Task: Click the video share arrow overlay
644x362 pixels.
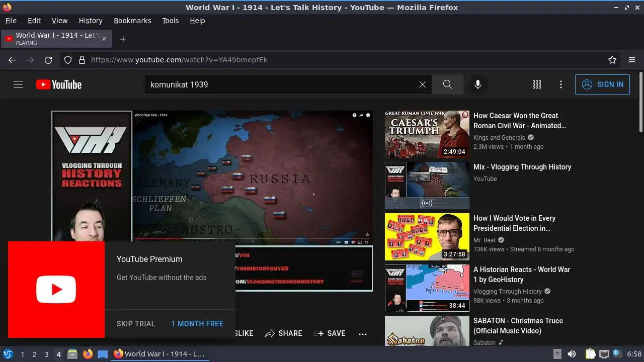Action: pyautogui.click(x=361, y=115)
